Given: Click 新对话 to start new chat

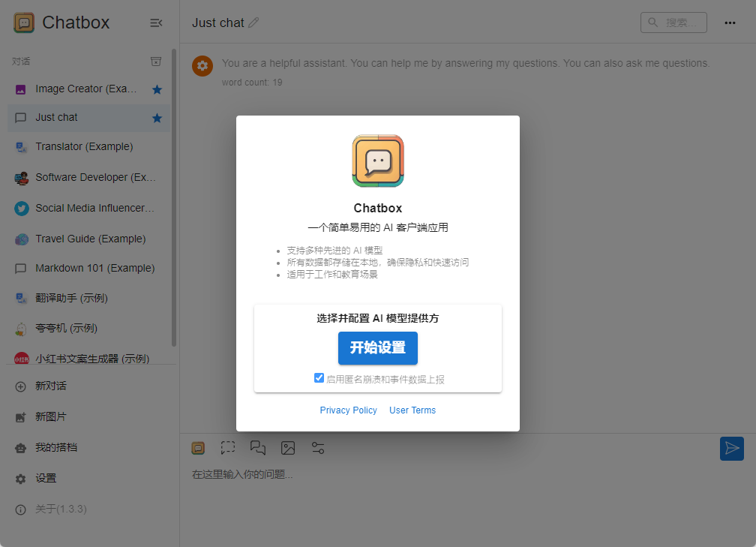Looking at the screenshot, I should tap(89, 386).
